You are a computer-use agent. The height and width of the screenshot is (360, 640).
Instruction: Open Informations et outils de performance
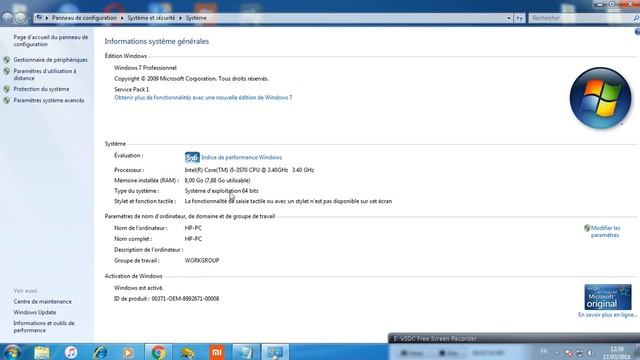click(44, 327)
